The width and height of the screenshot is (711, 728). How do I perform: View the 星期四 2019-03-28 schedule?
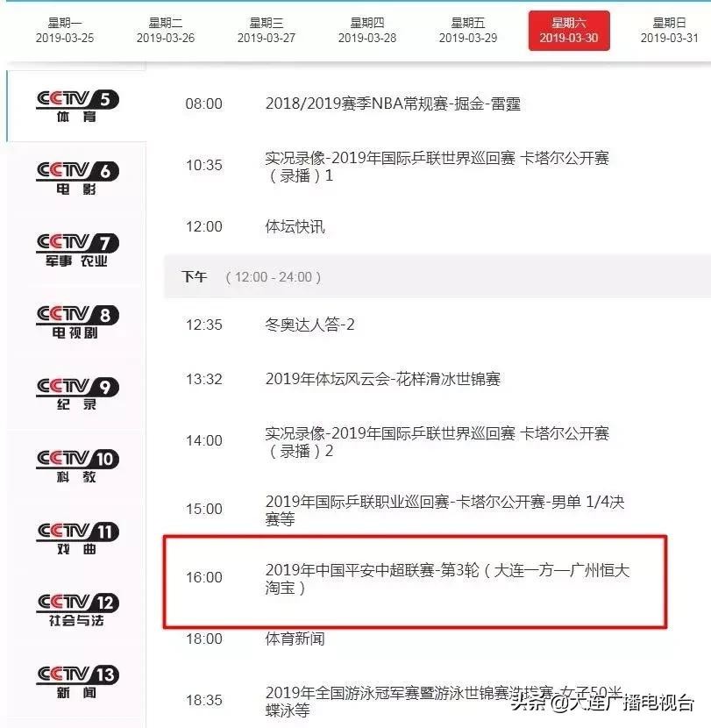tap(367, 31)
